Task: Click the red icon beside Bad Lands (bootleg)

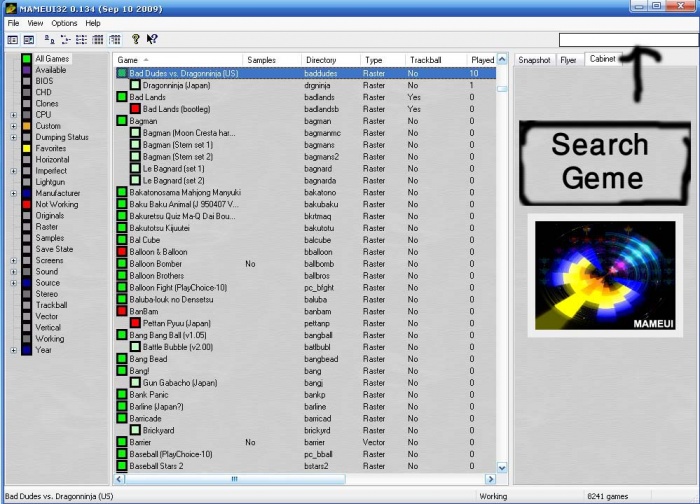Action: 135,109
